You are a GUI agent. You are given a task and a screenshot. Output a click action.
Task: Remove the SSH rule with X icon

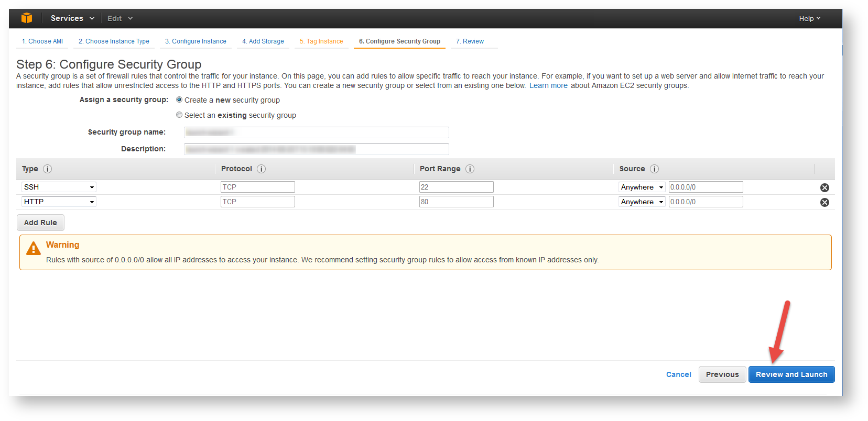point(824,187)
